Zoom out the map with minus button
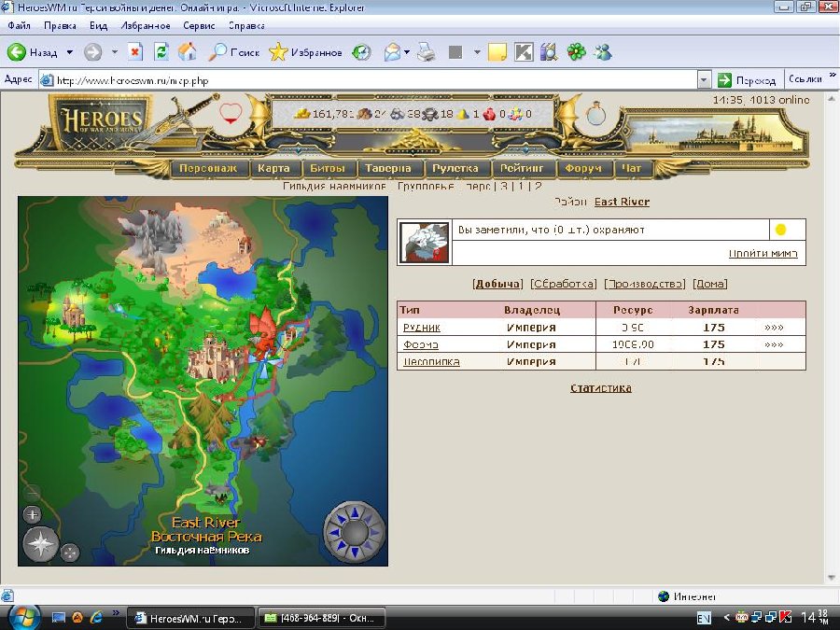 (x=32, y=492)
